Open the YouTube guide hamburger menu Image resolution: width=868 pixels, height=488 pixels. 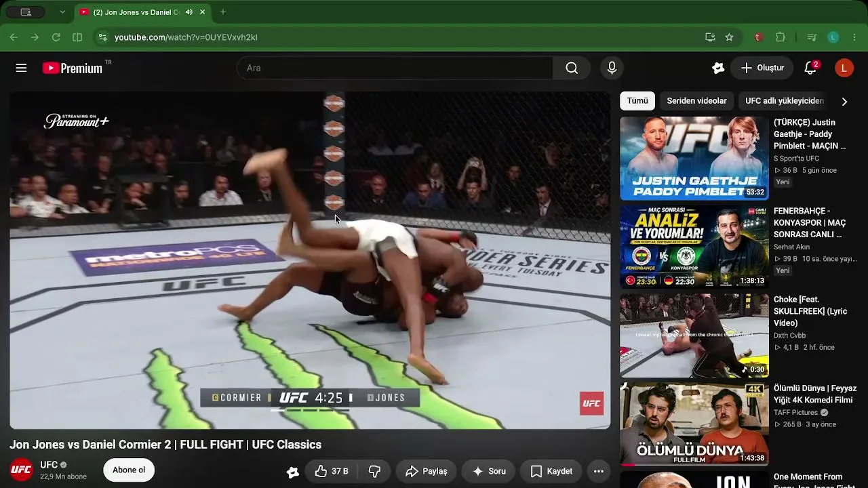pos(21,68)
